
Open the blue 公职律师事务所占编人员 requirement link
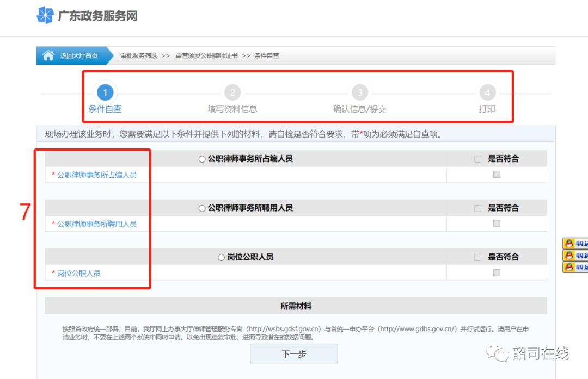point(97,175)
